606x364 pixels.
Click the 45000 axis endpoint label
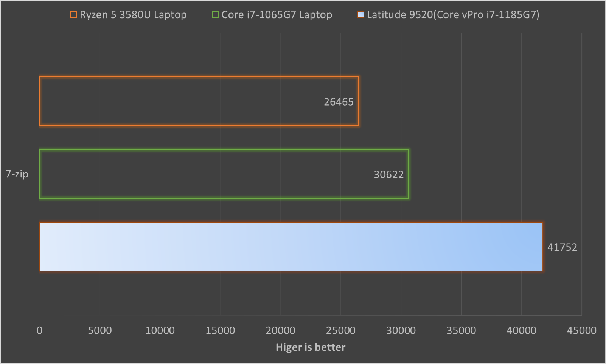pyautogui.click(x=582, y=330)
